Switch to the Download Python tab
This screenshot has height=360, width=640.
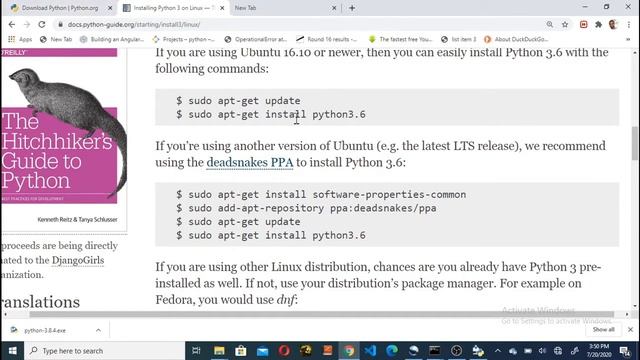(60, 8)
